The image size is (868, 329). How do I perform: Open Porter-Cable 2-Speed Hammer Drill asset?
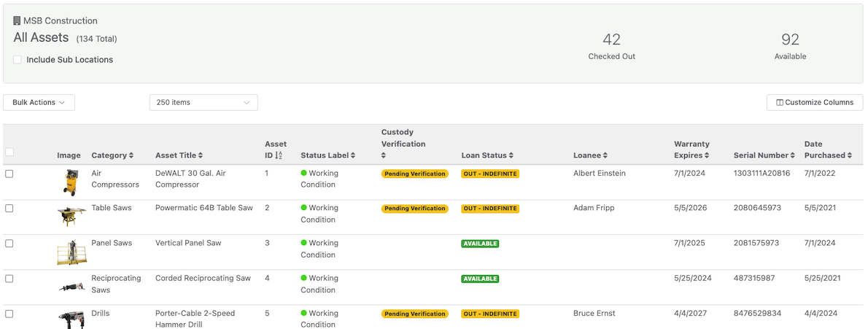coord(195,319)
